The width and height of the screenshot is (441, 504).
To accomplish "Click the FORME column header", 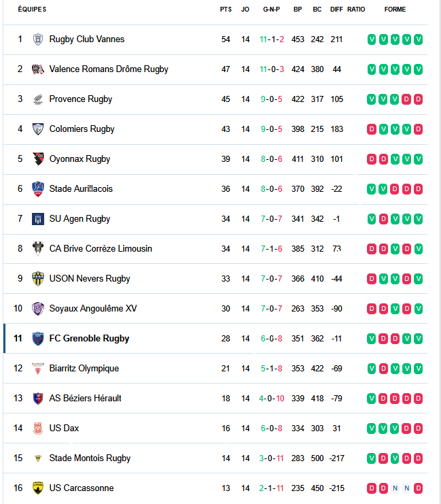I will 395,10.
